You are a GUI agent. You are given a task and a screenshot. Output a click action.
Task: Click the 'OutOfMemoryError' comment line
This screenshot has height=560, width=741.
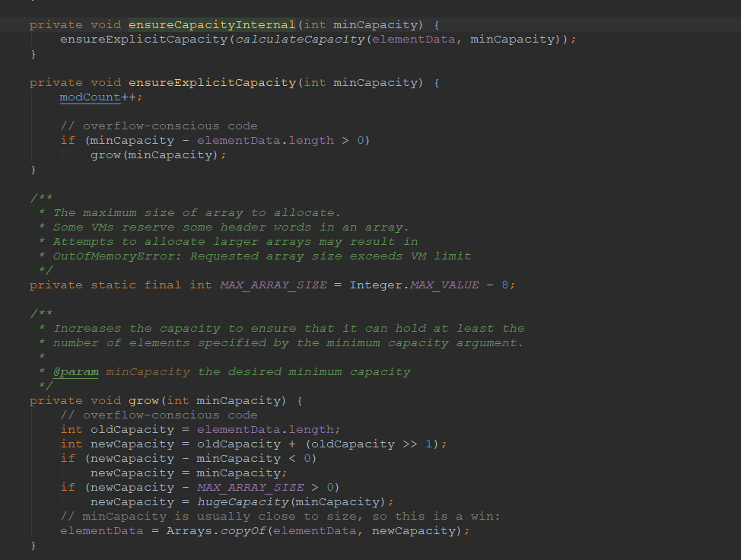262,256
